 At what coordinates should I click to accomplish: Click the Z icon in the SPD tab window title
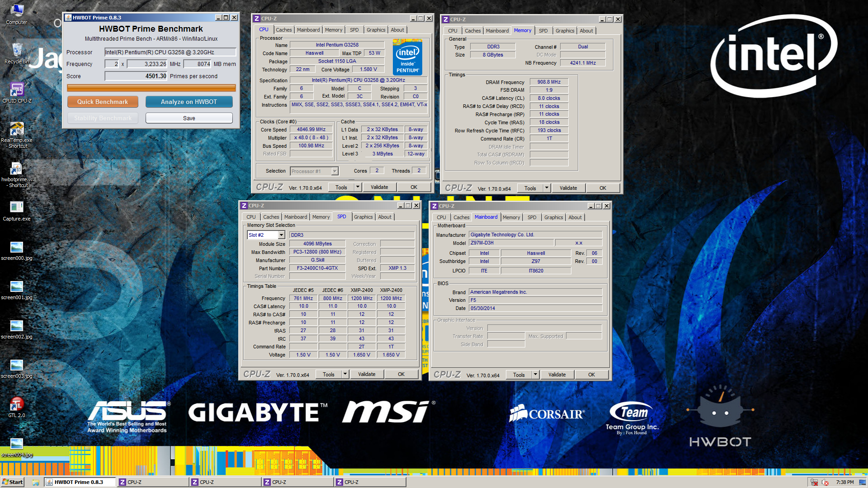click(x=244, y=206)
